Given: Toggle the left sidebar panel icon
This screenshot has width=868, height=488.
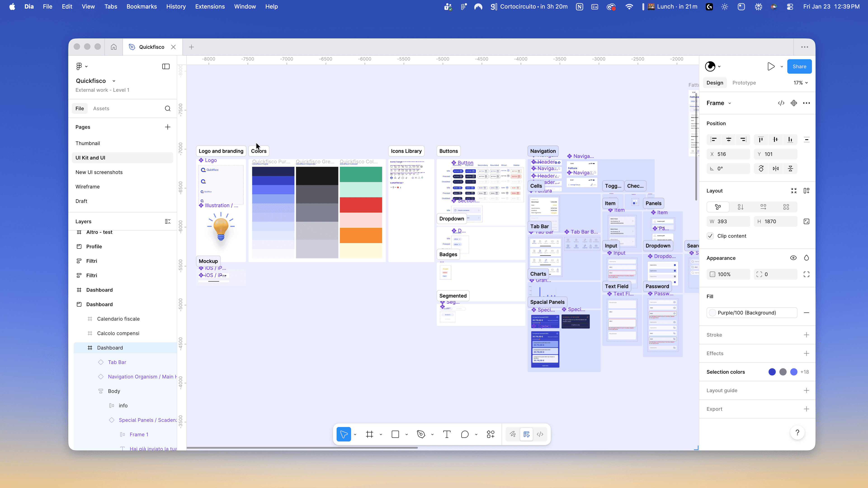Looking at the screenshot, I should click(166, 66).
